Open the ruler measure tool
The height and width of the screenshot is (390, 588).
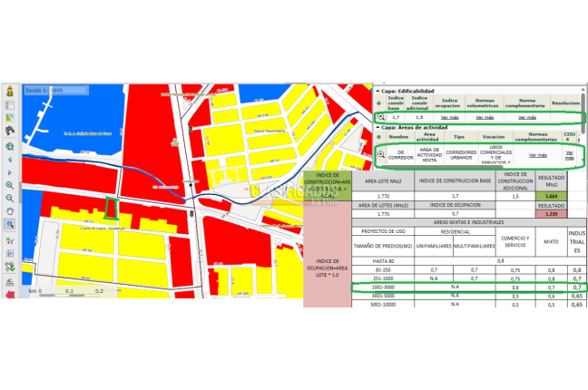10,281
